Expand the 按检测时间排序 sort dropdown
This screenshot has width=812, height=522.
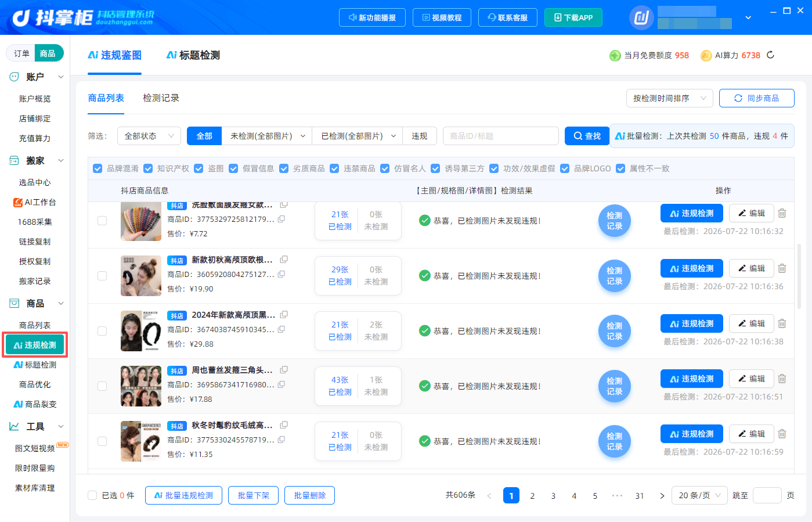tap(669, 98)
